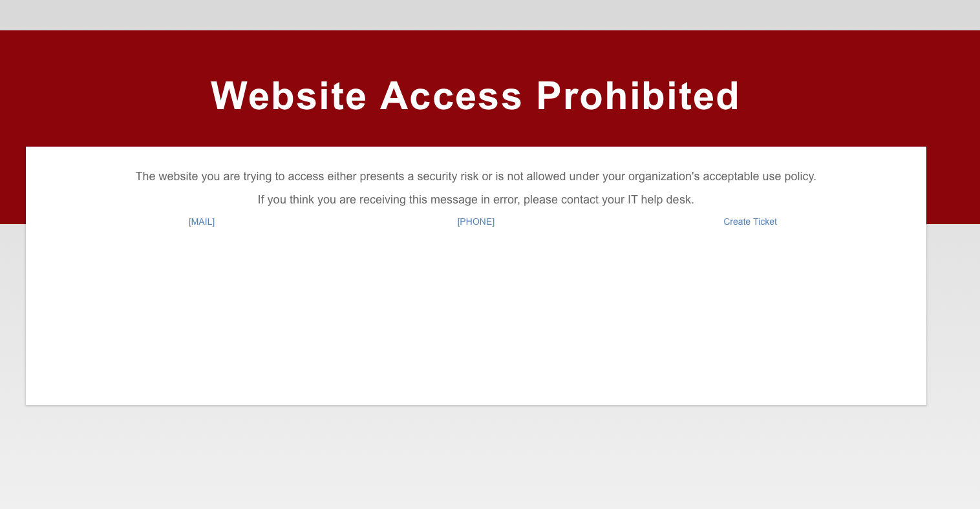Screen dimensions: 980x509
Task: Click the word Website in the title
Action: click(289, 96)
